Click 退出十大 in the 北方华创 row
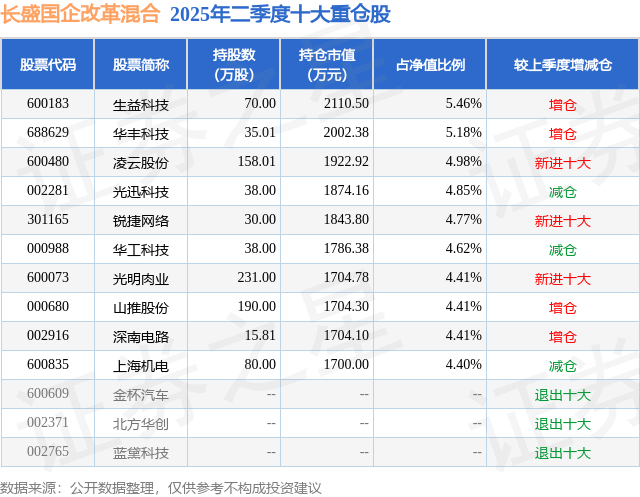 click(563, 424)
